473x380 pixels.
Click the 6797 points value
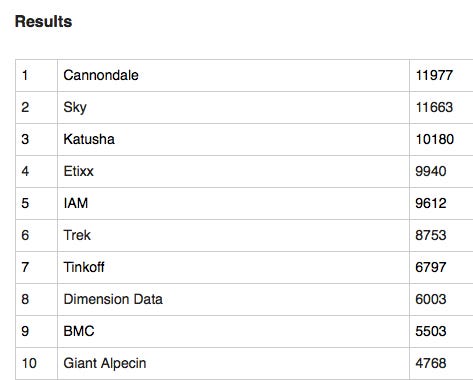click(x=431, y=267)
